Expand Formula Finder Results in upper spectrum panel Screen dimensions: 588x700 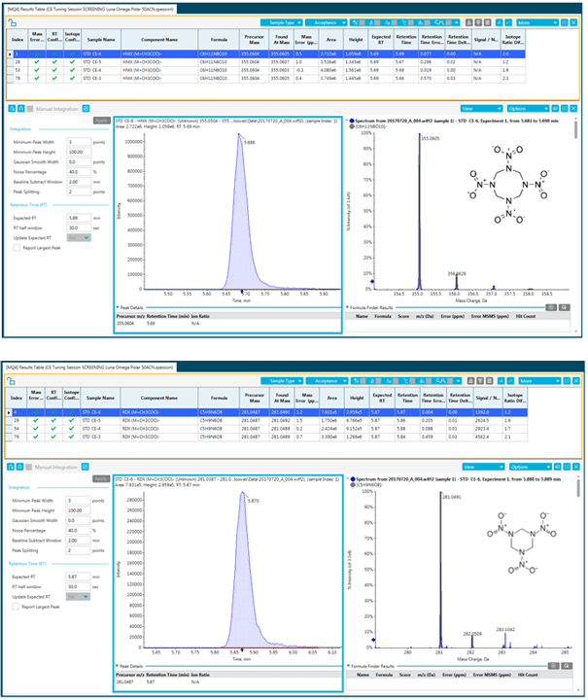[x=350, y=305]
